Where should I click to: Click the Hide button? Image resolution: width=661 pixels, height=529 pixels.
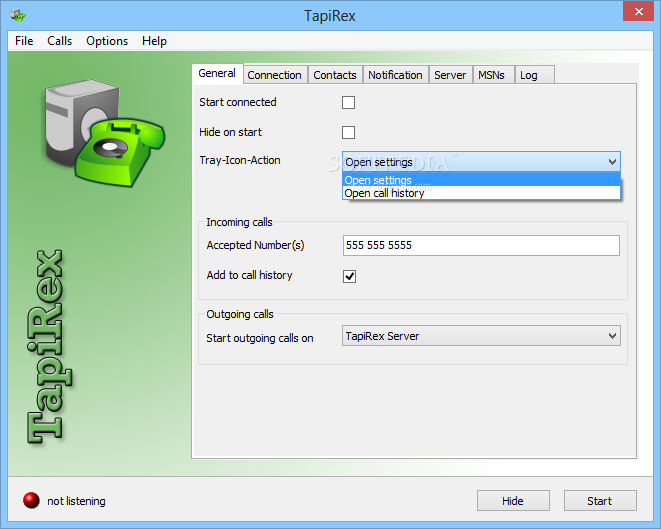coord(513,501)
